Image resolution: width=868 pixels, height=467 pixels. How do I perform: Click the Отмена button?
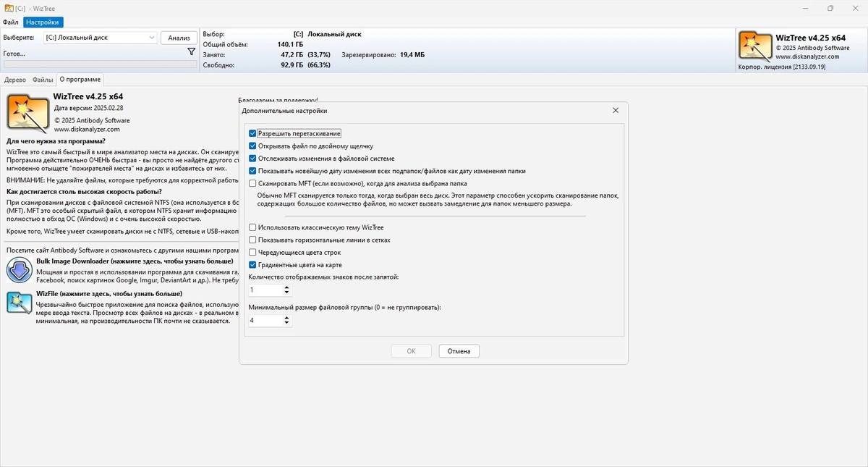coord(459,351)
